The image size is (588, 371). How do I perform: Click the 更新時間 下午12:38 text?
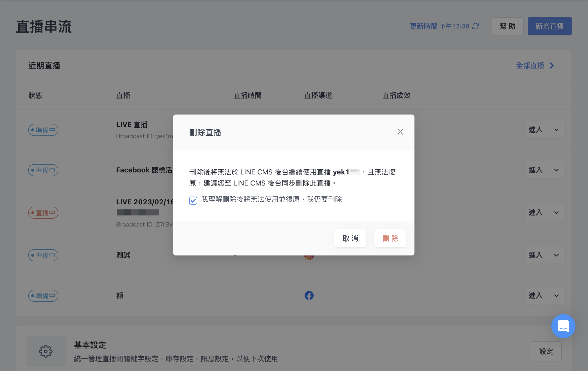pos(440,26)
